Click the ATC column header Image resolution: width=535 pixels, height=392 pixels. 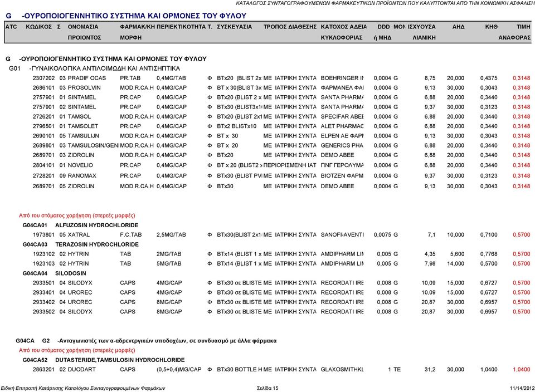click(11, 27)
